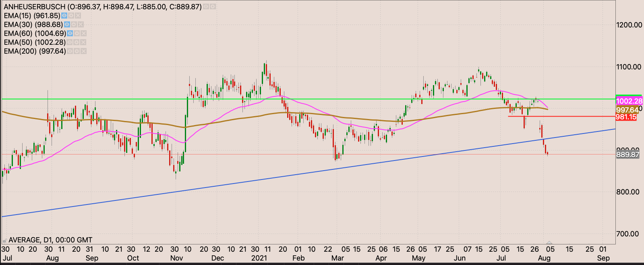Viewport: 644px width, 265px height.
Task: Open ANHEUSERBUSCH main series settings gear
Action: (x=213, y=7)
